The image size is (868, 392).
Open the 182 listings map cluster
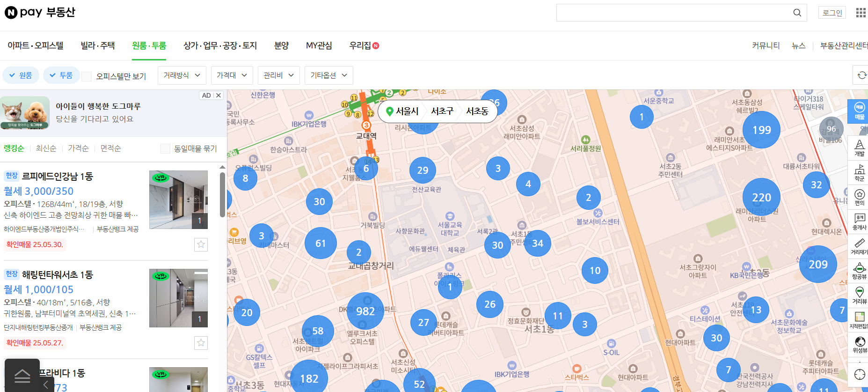(x=309, y=378)
